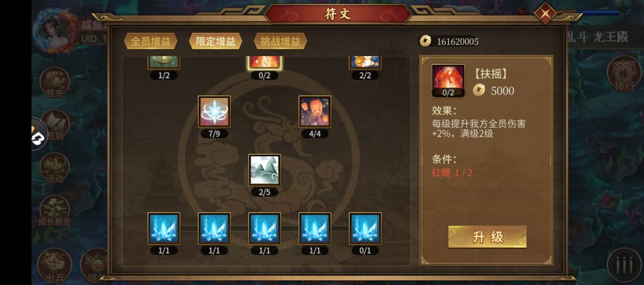The width and height of the screenshot is (644, 285).
Task: Click the second ice crystal rune showing 1/1
Action: (x=214, y=228)
